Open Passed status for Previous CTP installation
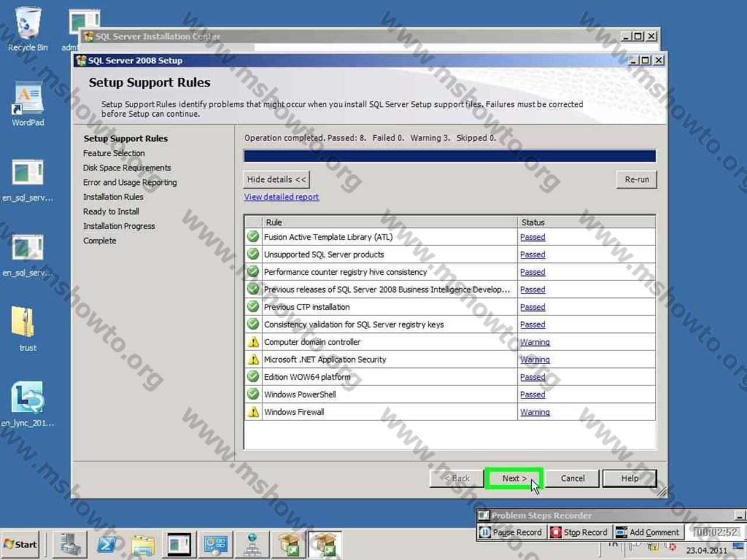This screenshot has width=747, height=560. point(532,307)
